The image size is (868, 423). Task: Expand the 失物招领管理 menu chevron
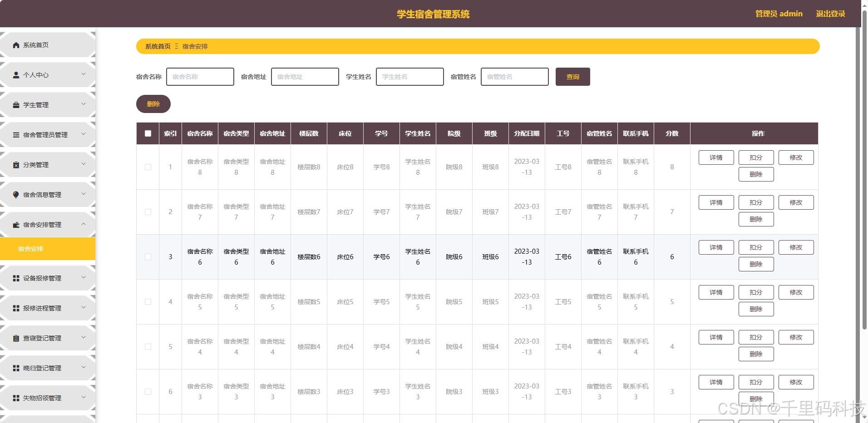[84, 397]
